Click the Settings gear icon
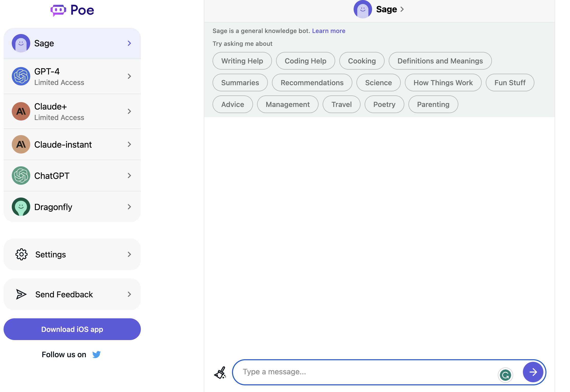 [22, 254]
